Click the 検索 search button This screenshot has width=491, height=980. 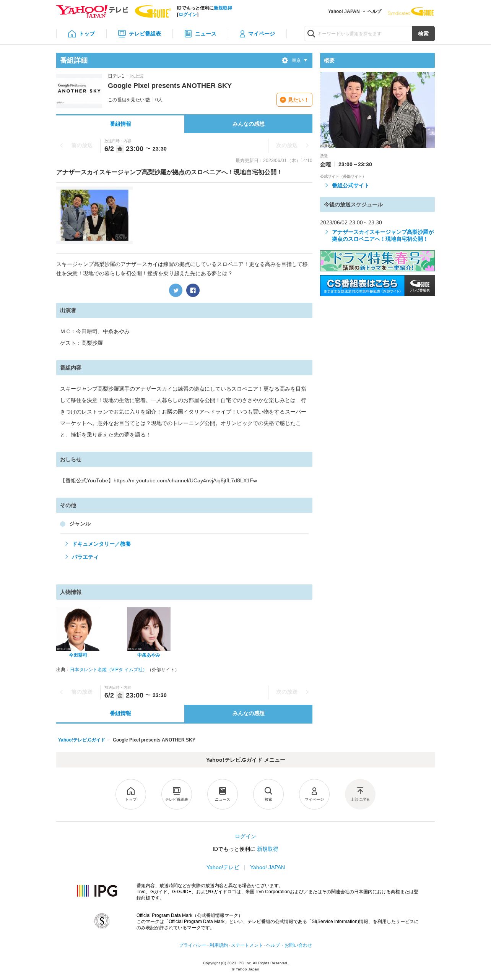(423, 34)
